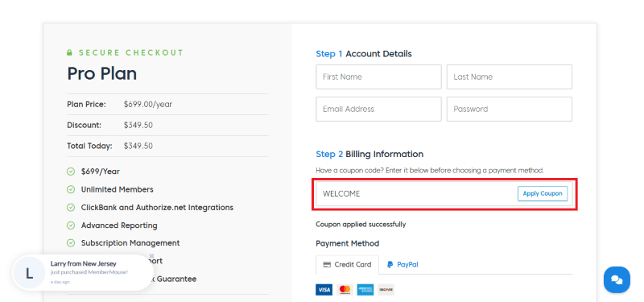Open the blue live chat bubble icon
Screen dimensions: 644x302
pyautogui.click(x=617, y=279)
